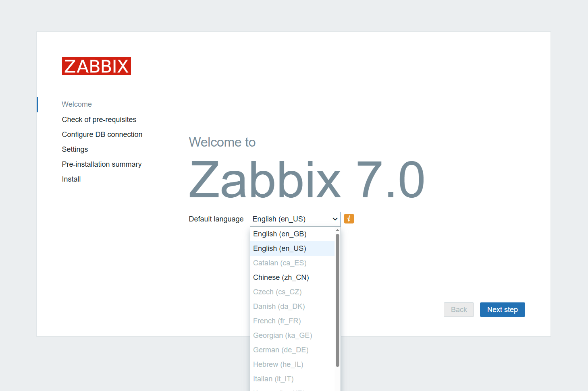The image size is (588, 391).
Task: Select Pre-installation summary step
Action: click(x=102, y=164)
